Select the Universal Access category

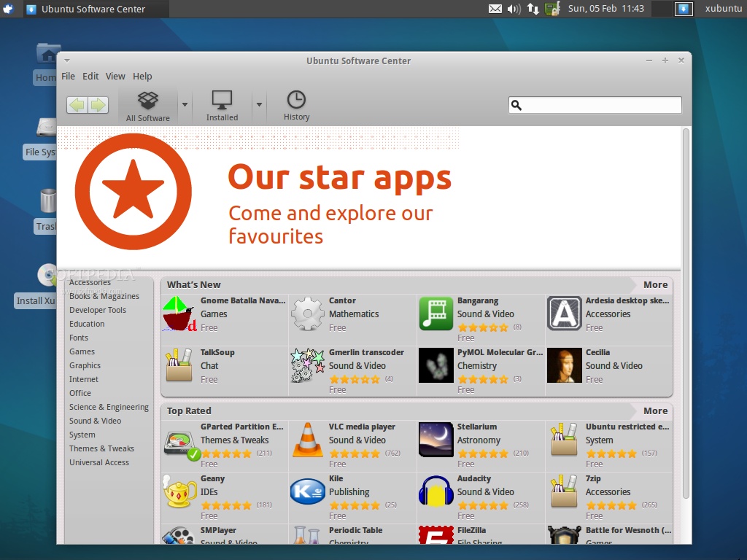point(99,462)
